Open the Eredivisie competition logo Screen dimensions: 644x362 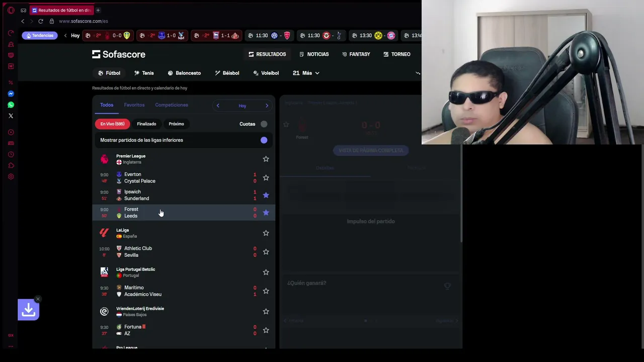[104, 311]
